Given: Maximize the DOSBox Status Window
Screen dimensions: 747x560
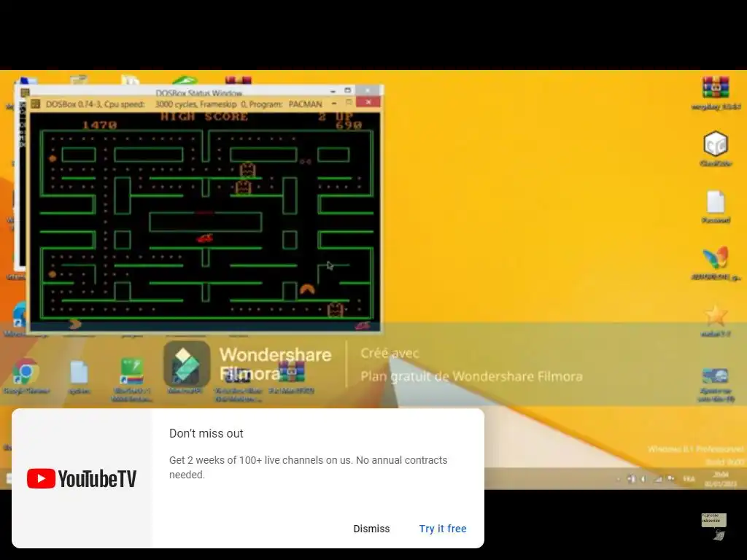Looking at the screenshot, I should click(x=348, y=90).
